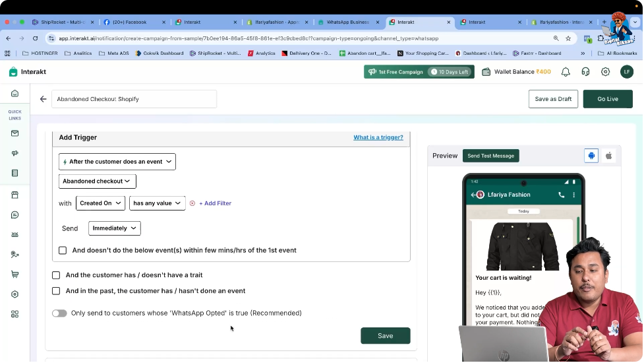Toggle the WhatsApp Opted only switch
The width and height of the screenshot is (644, 363).
tap(59, 313)
